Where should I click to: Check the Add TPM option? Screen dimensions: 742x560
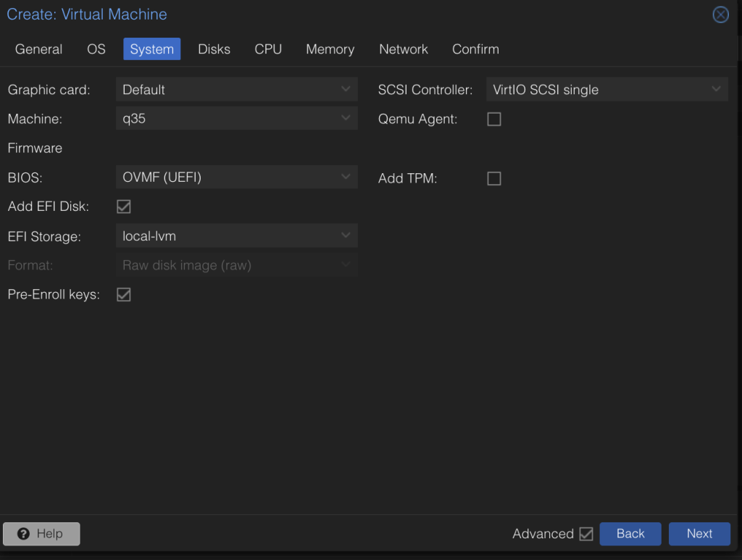pyautogui.click(x=494, y=178)
